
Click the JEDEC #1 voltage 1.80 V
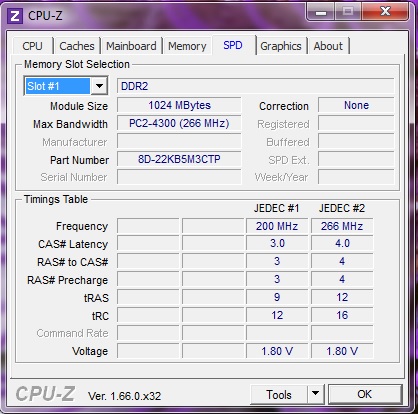click(x=277, y=351)
